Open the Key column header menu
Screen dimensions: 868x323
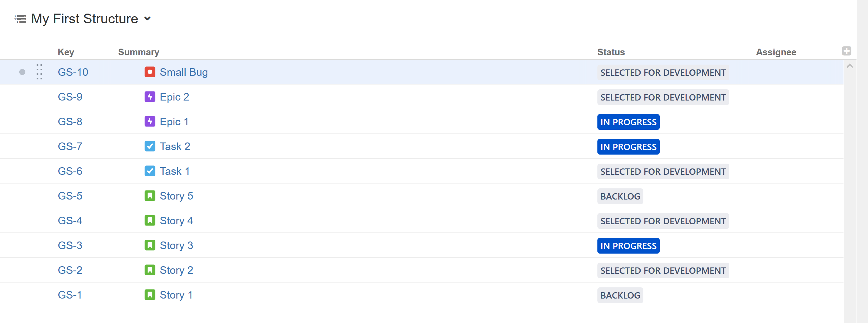point(66,52)
